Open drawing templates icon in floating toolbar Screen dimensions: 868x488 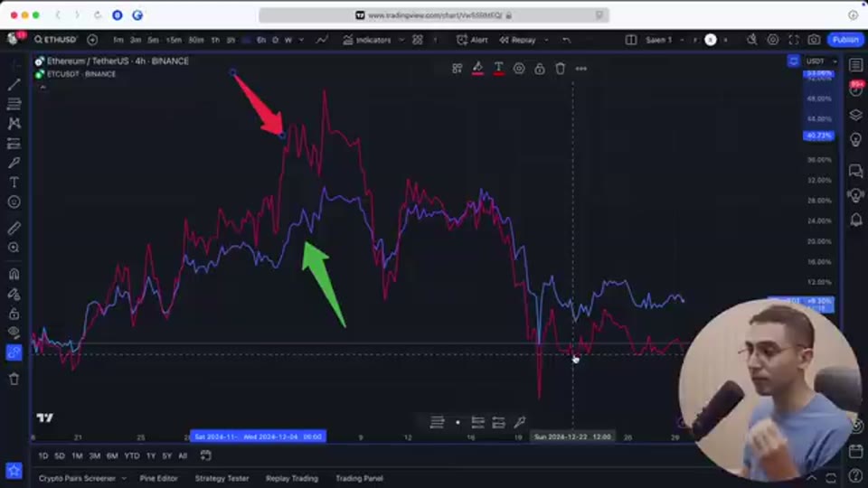pos(458,69)
